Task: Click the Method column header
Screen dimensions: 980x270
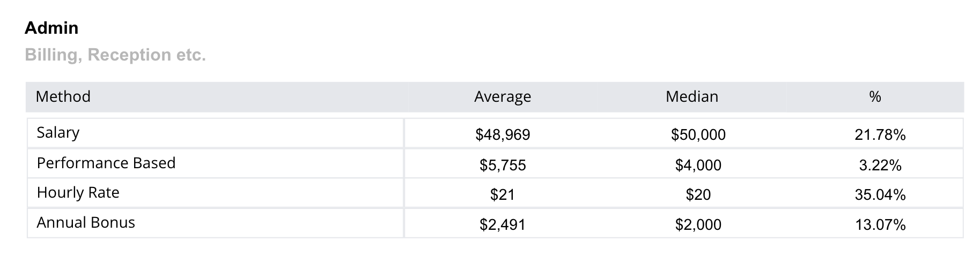Action: pos(63,96)
